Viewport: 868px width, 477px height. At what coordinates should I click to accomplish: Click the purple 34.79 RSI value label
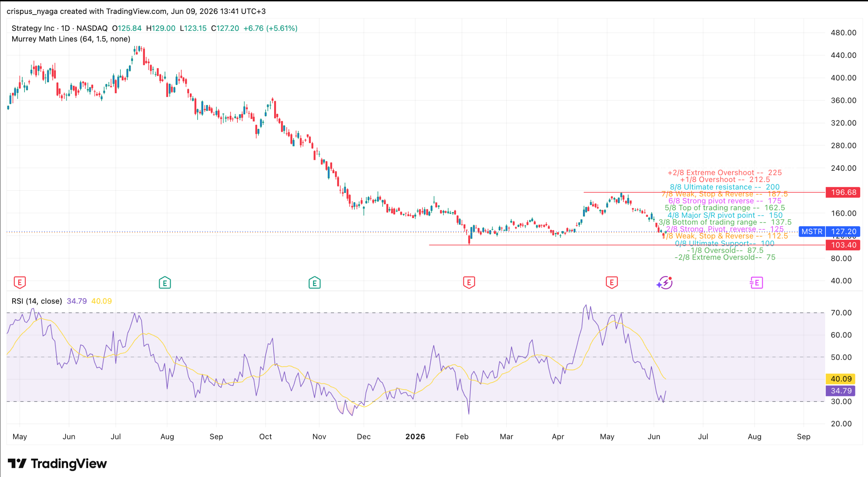coord(841,391)
